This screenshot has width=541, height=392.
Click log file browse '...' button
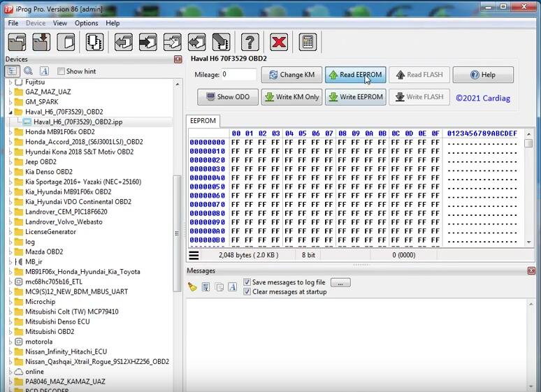340,282
